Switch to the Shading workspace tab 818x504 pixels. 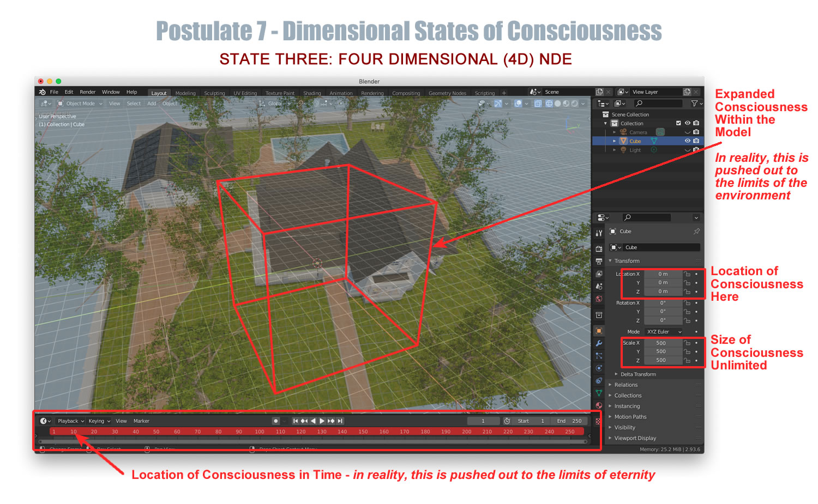(312, 93)
